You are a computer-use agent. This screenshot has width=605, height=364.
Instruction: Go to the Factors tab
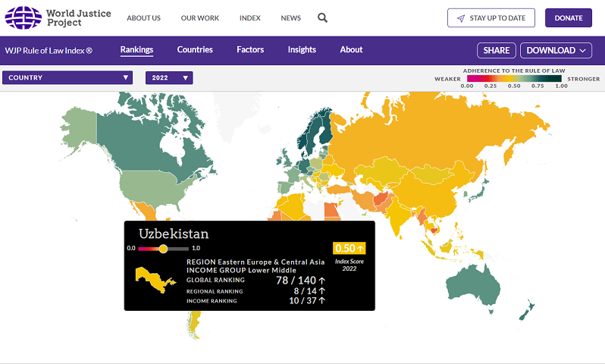pos(250,50)
